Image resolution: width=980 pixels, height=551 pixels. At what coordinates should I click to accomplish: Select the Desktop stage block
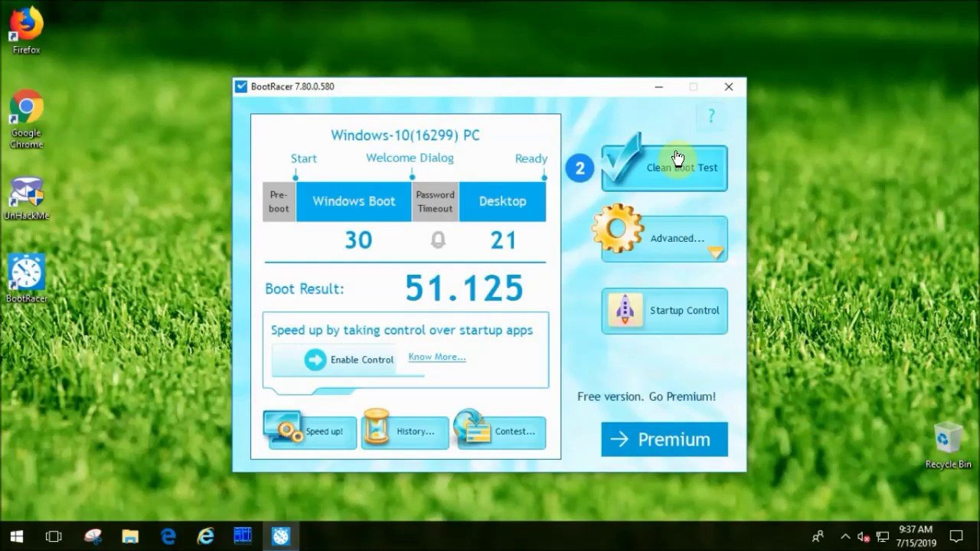click(502, 201)
